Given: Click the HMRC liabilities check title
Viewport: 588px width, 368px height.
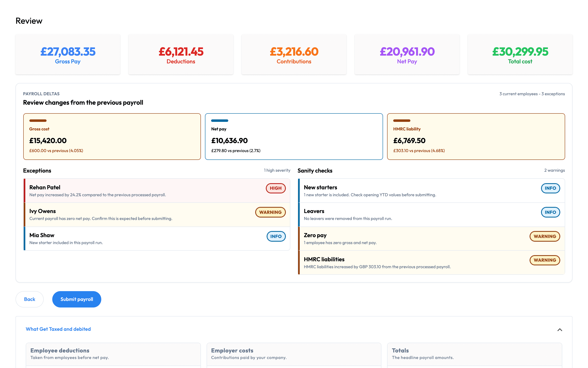Looking at the screenshot, I should point(324,259).
